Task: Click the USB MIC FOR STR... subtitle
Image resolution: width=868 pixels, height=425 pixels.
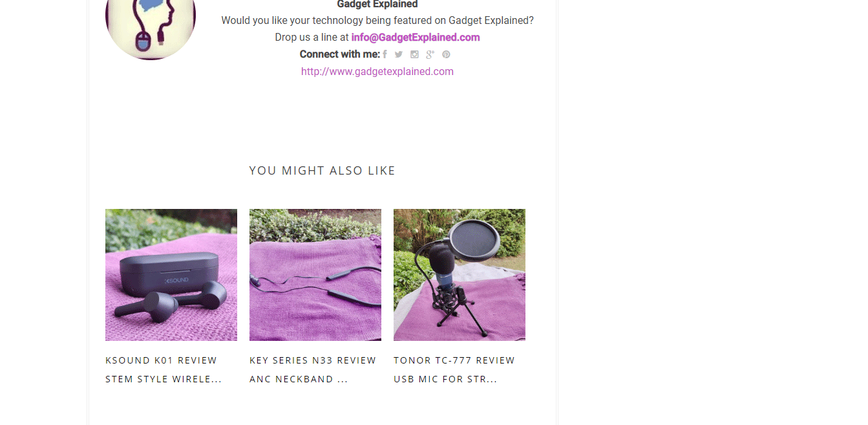Action: [x=445, y=379]
